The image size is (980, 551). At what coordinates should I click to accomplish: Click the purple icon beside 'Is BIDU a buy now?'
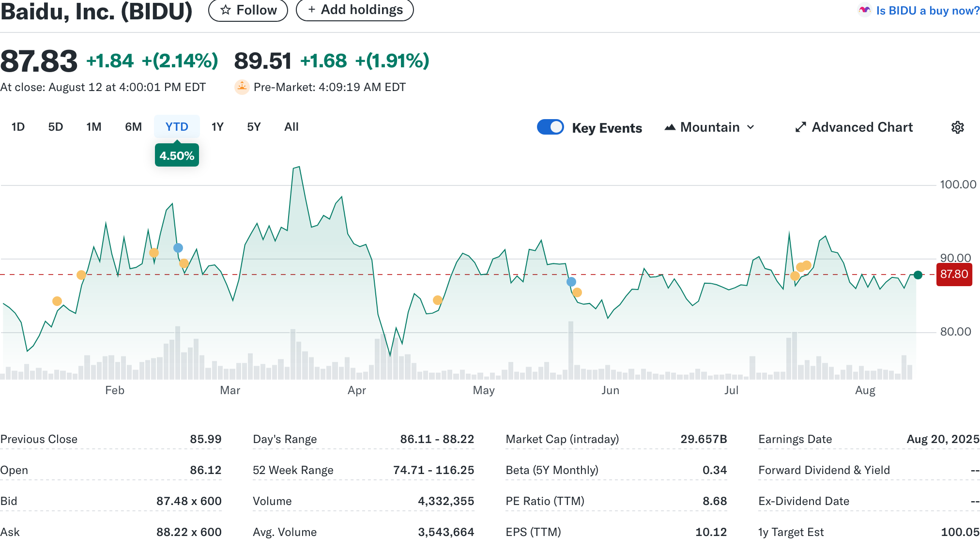[864, 10]
